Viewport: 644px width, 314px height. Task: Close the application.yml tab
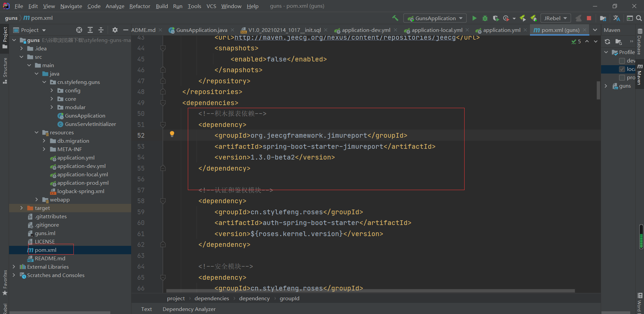click(525, 30)
